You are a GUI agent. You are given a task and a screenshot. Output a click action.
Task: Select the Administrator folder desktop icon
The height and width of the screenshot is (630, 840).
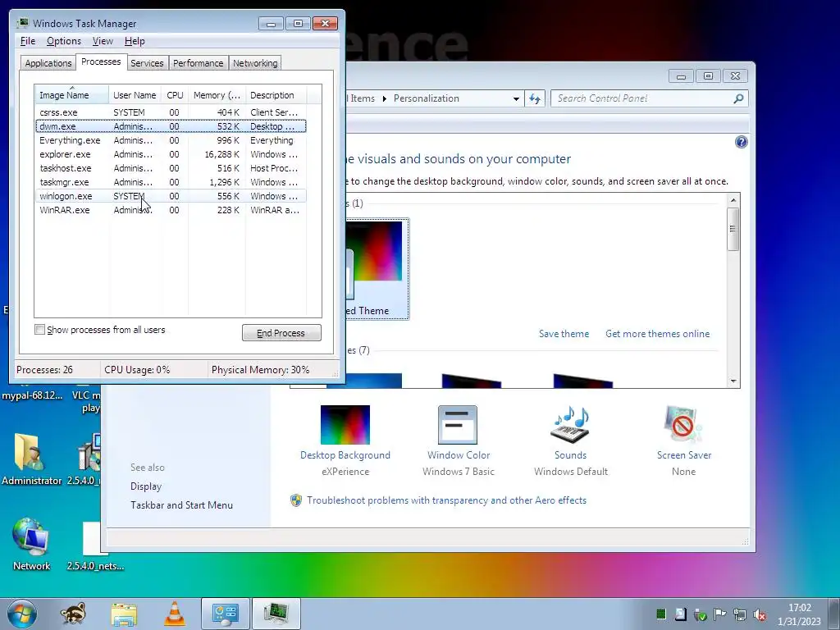tap(31, 459)
